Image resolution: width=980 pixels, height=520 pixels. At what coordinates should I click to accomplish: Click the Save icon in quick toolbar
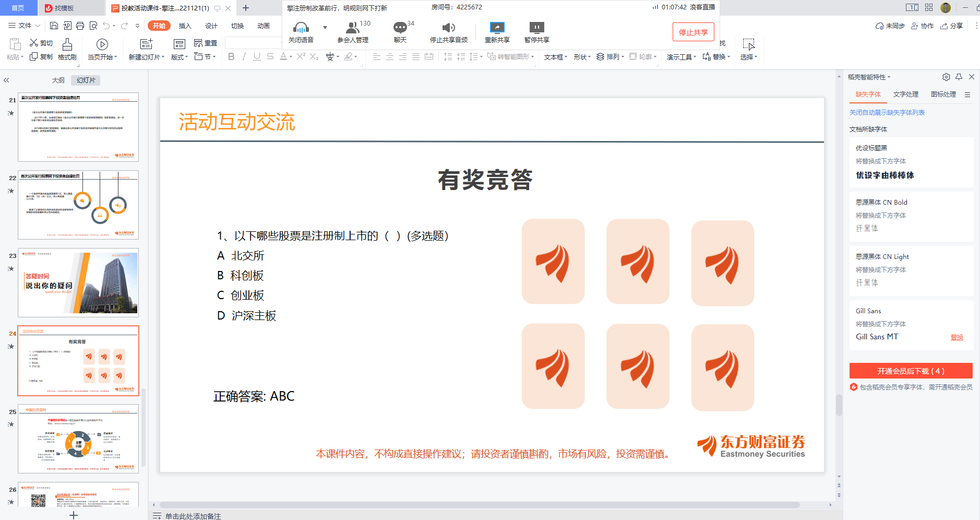coord(54,26)
